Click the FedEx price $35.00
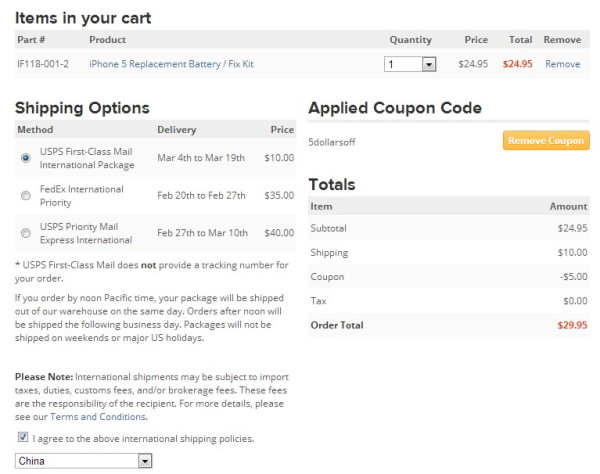This screenshot has width=600, height=474. pyautogui.click(x=279, y=195)
